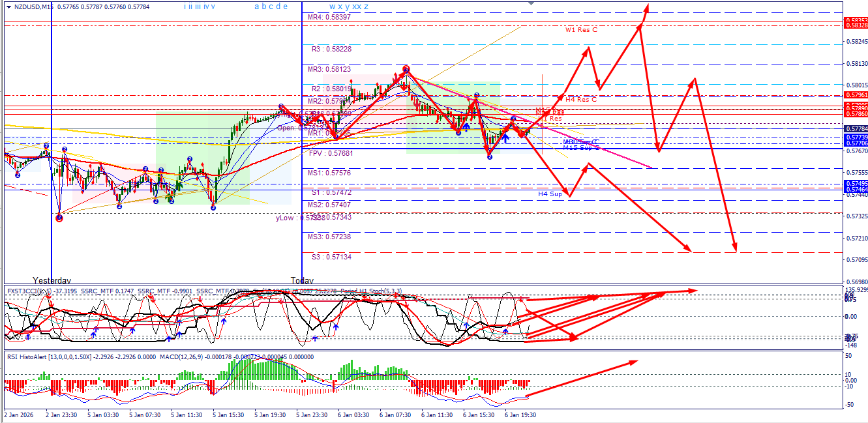
Task: Click the 135.9299 oscillator scale value
Action: pyautogui.click(x=856, y=289)
